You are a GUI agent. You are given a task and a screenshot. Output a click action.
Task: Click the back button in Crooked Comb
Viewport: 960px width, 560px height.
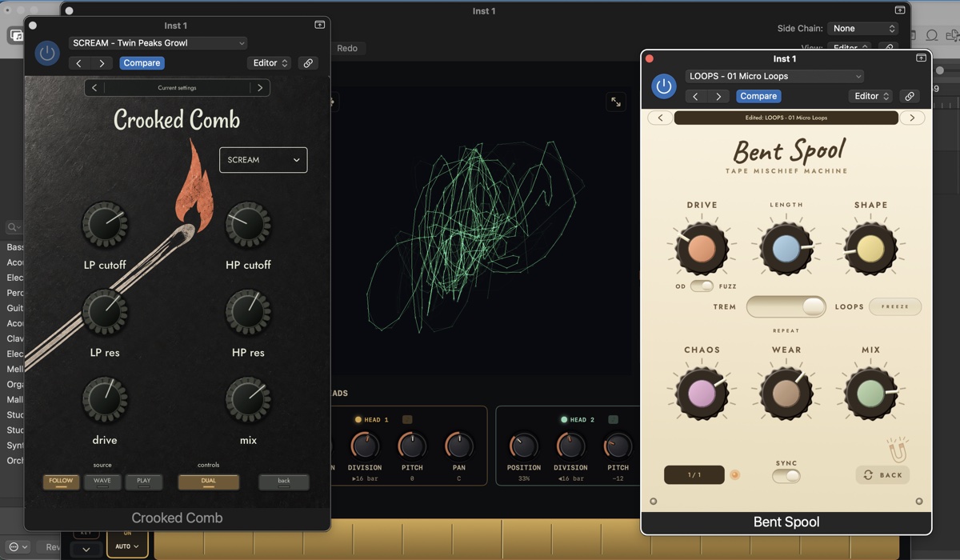[284, 482]
